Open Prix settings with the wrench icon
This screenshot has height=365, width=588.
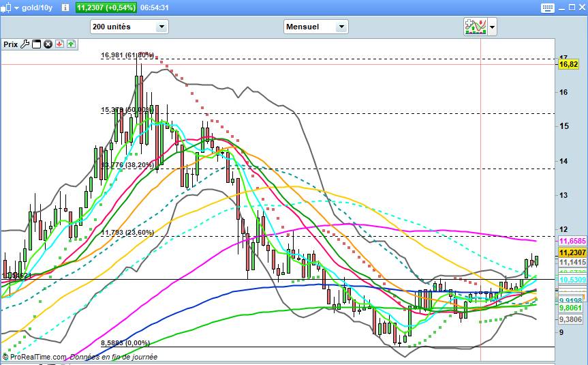[x=25, y=44]
